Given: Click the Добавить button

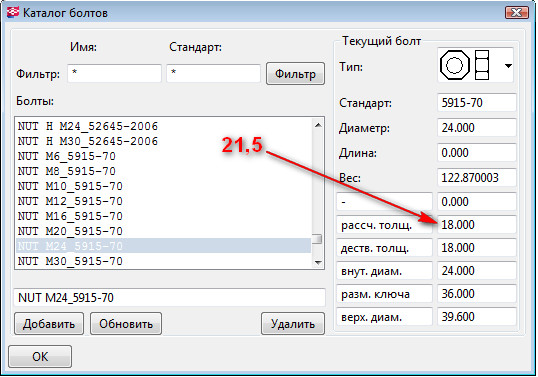Looking at the screenshot, I should (x=49, y=323).
